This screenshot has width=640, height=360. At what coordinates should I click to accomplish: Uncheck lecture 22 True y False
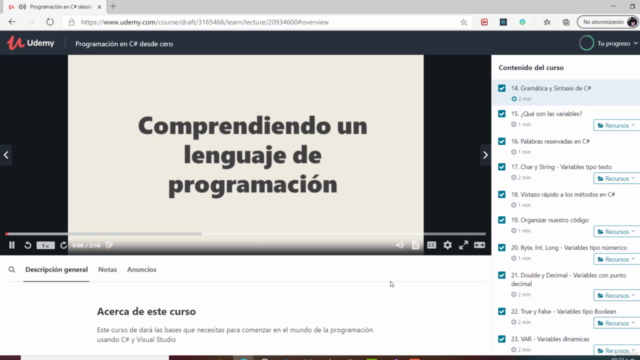point(502,311)
